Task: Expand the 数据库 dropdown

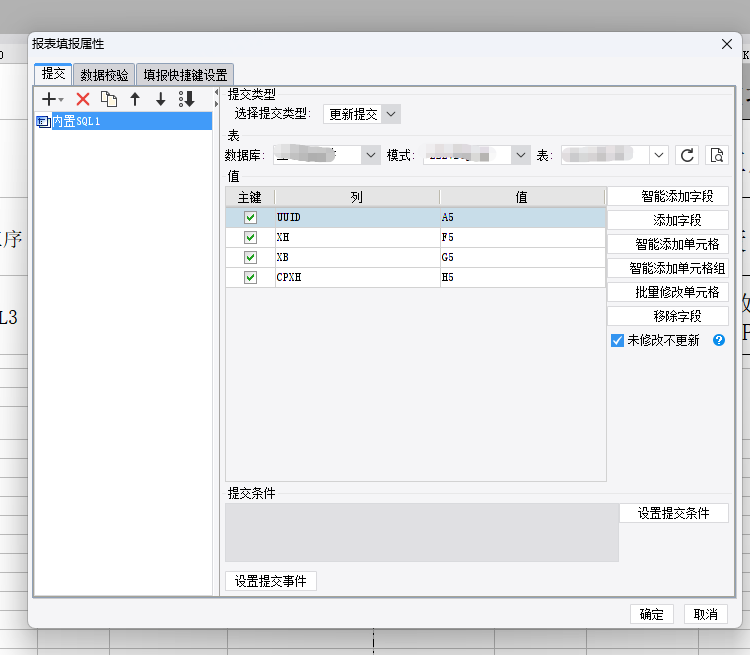Action: coord(371,155)
